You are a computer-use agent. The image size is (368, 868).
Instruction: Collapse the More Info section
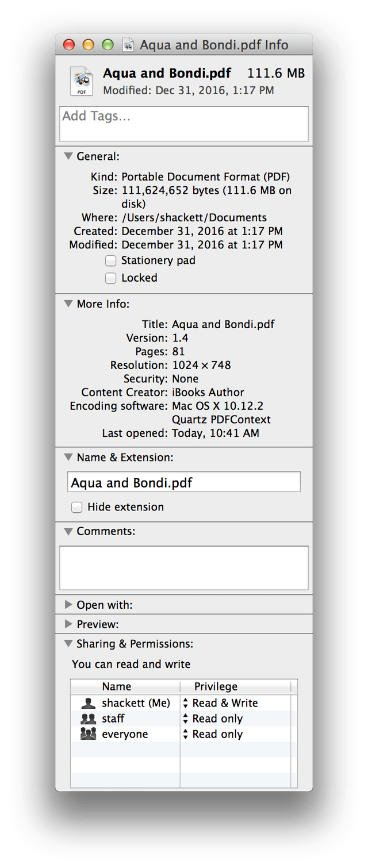pos(68,304)
